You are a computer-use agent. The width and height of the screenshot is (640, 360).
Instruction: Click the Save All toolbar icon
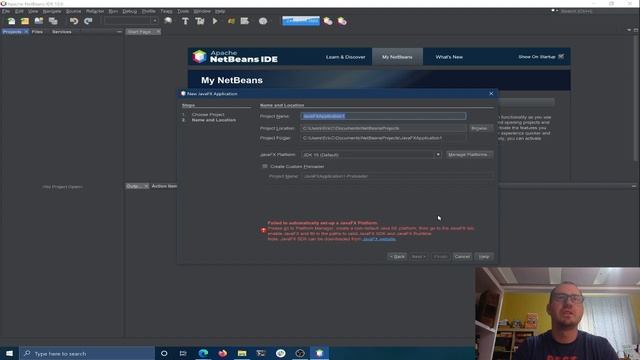click(x=53, y=21)
